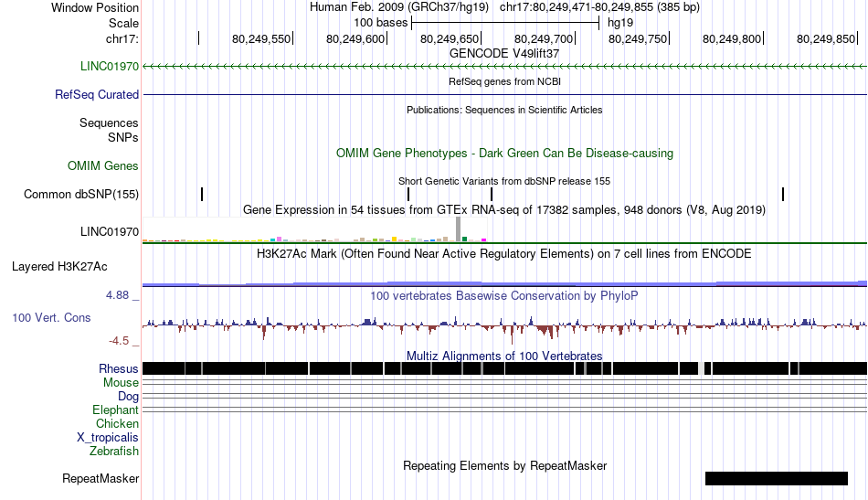The height and width of the screenshot is (500, 868).
Task: Click the OMIM Gene Phenotypes track title
Action: click(x=504, y=154)
